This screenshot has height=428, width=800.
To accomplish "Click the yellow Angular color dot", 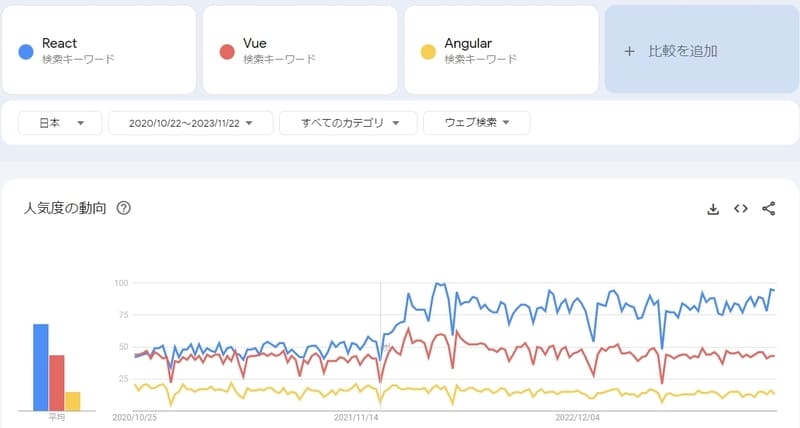I will [428, 51].
